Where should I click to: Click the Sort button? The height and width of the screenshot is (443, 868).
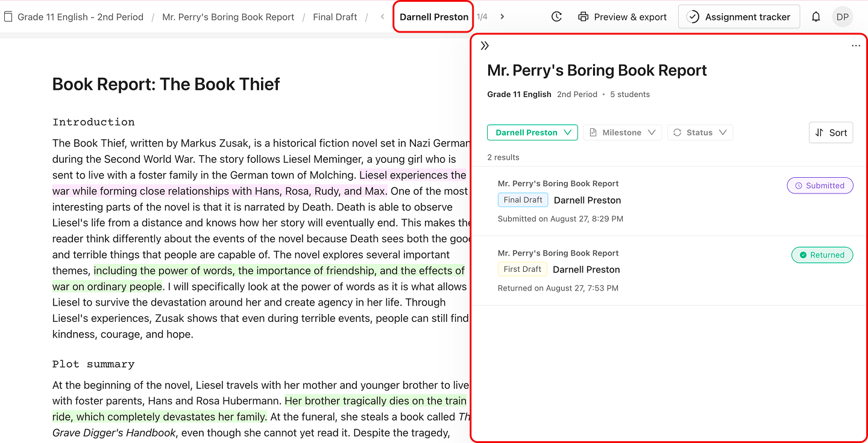pos(831,133)
